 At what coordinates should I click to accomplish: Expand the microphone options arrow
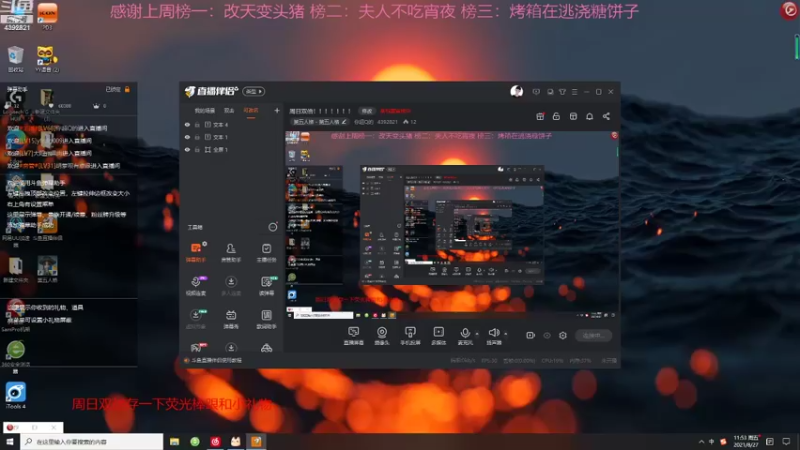477,334
